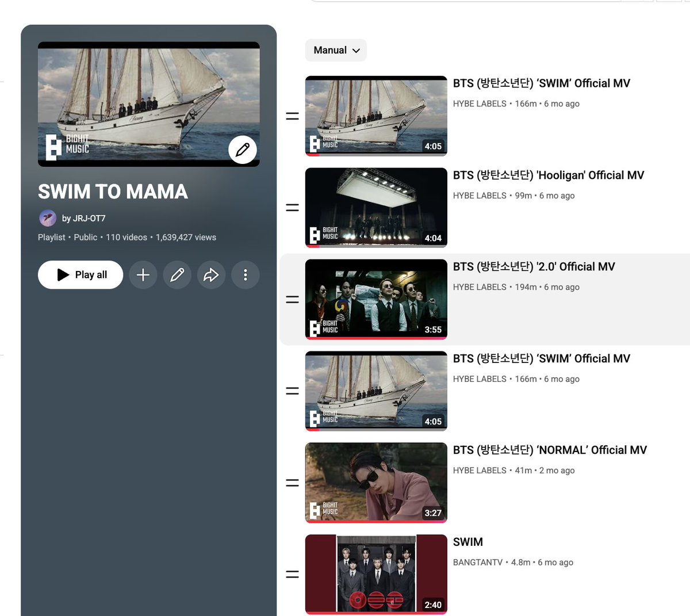Click the edit pencil icon beside Play all
The image size is (690, 616).
point(177,275)
